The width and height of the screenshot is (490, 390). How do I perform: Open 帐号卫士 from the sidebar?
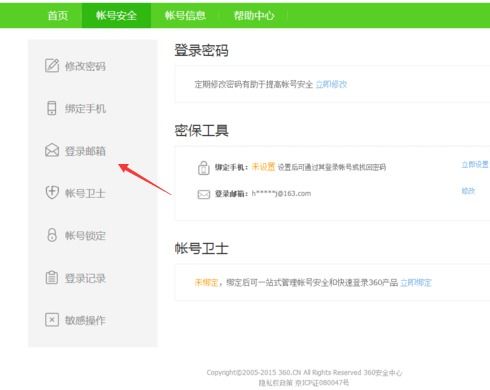point(85,193)
